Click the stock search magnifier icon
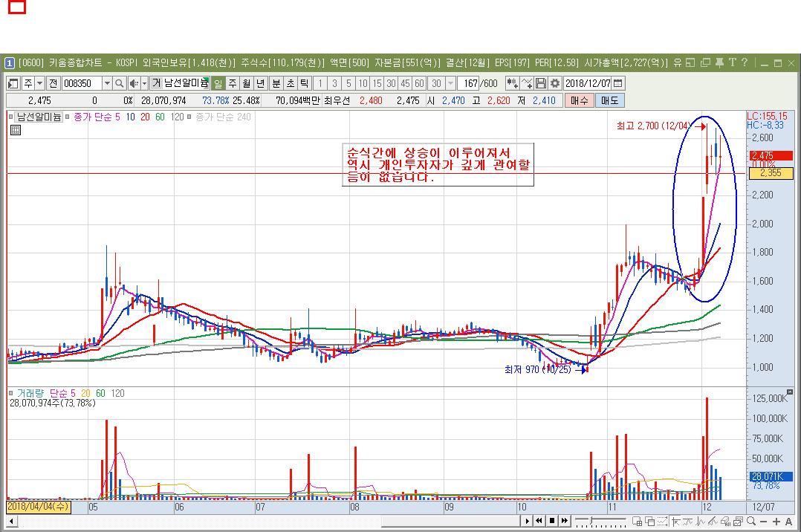This screenshot has width=801, height=532. tap(119, 83)
